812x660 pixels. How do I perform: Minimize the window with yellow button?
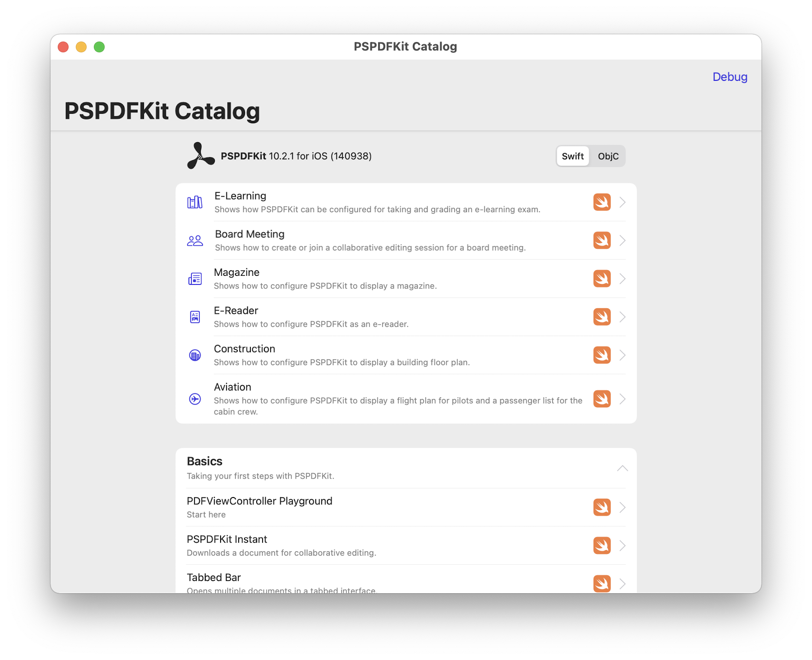pyautogui.click(x=81, y=47)
